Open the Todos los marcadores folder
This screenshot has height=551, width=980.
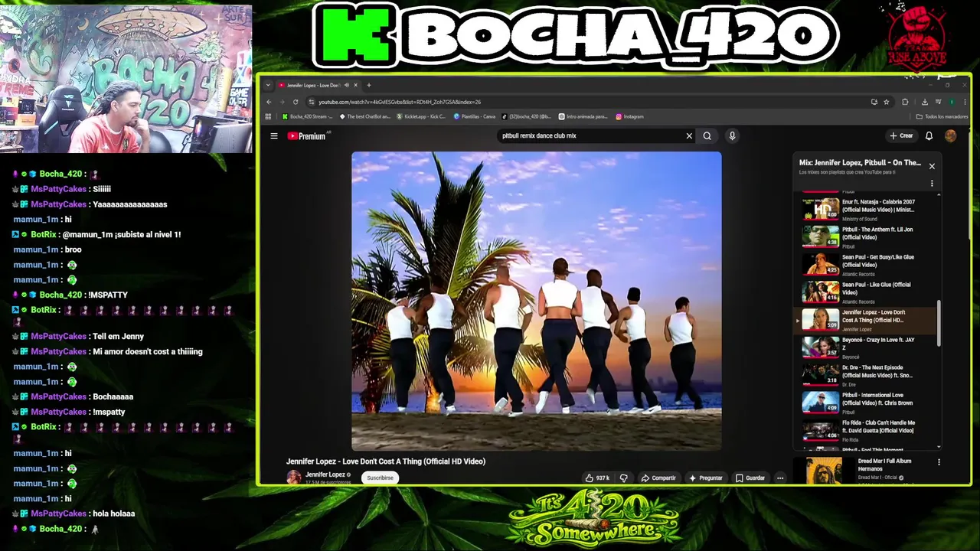(x=942, y=117)
